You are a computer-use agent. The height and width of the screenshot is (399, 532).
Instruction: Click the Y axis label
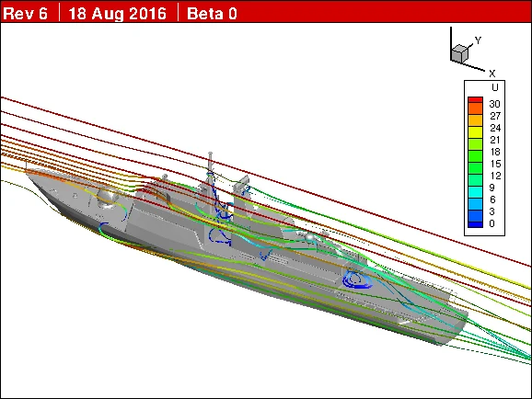click(x=478, y=40)
